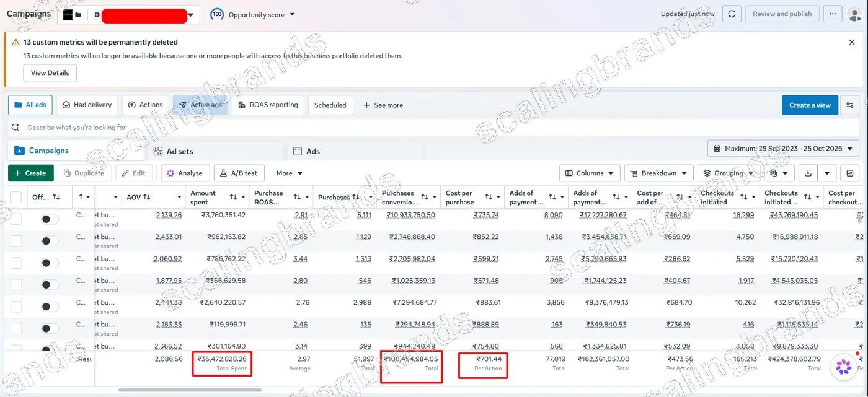Open the Breakdown dropdown
This screenshot has height=397, width=868.
pos(658,173)
